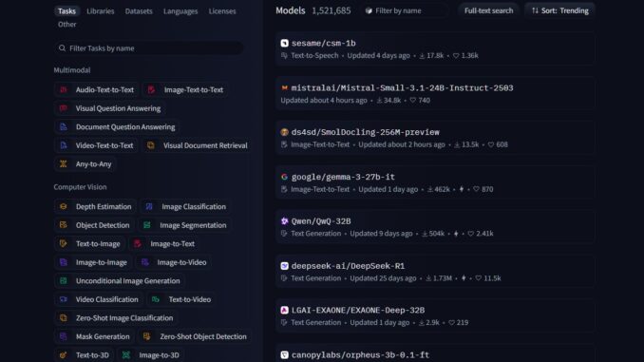Screen dimensions: 644x362
Task: Select the Image-to-Video icon
Action: point(144,262)
